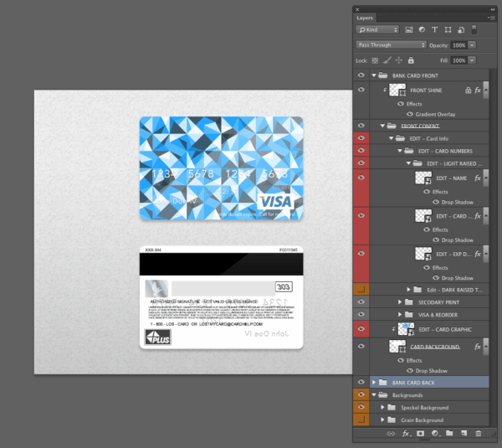
Task: Select the Backgrounds group row
Action: (429, 394)
